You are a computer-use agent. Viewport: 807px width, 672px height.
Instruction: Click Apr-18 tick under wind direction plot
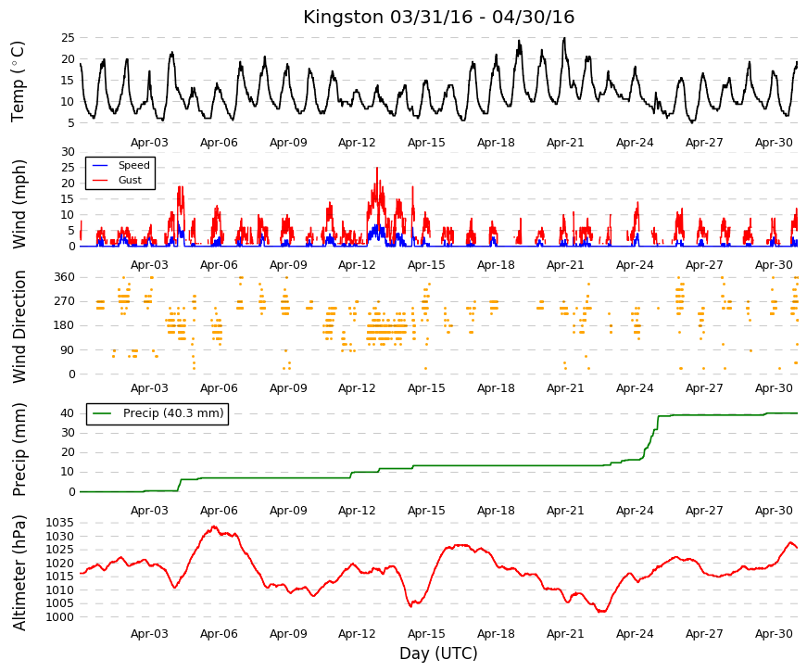point(496,388)
